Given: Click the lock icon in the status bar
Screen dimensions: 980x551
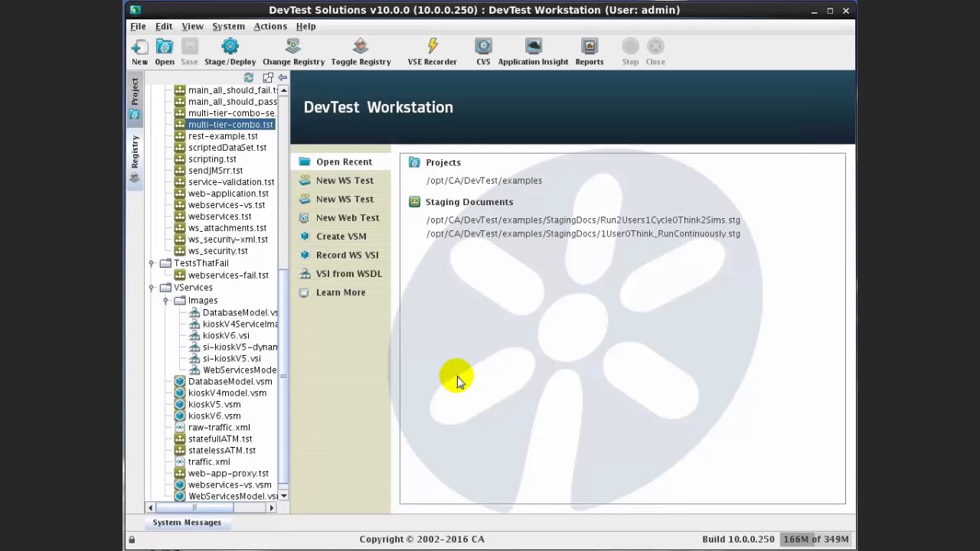Looking at the screenshot, I should click(132, 540).
